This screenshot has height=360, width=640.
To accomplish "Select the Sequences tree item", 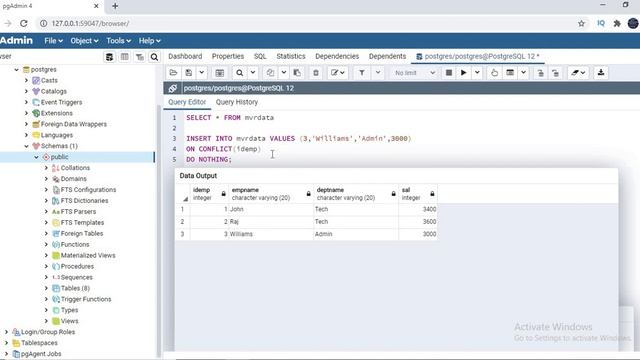I will [x=76, y=277].
